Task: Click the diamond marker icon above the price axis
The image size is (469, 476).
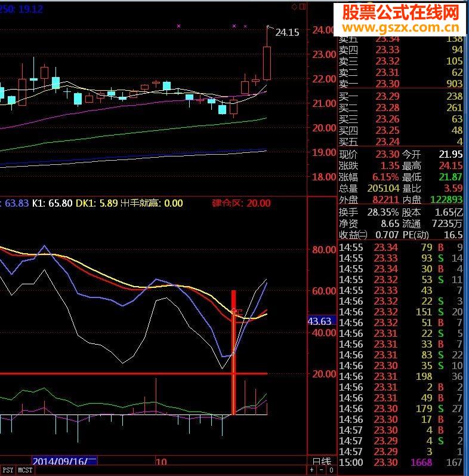Action: click(294, 7)
